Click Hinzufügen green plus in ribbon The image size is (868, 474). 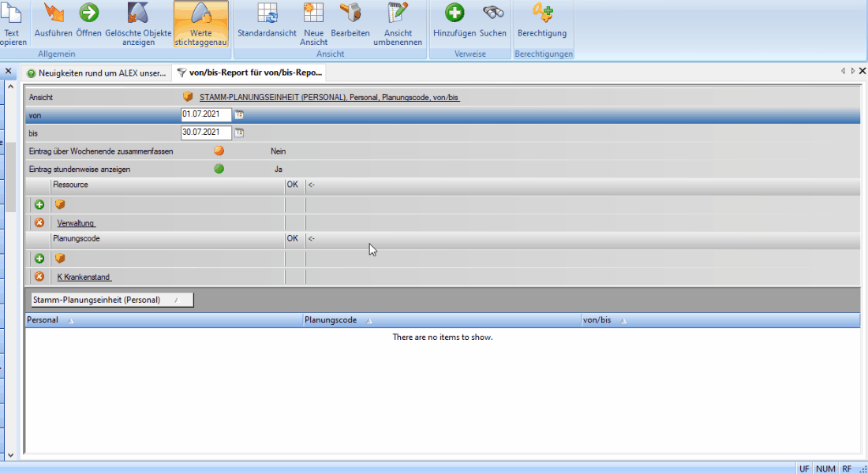click(x=455, y=13)
